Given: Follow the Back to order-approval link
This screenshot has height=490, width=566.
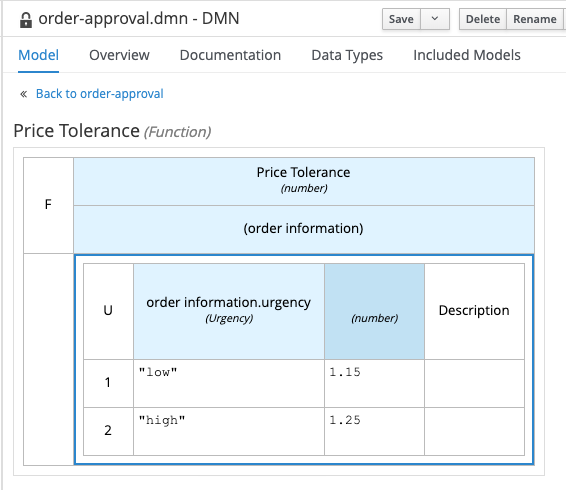Looking at the screenshot, I should [100, 94].
